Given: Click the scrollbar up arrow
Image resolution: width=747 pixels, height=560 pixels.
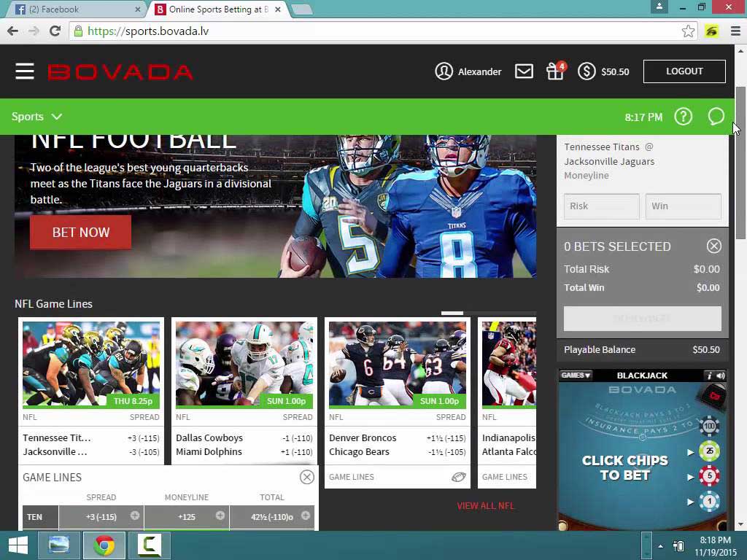Looking at the screenshot, I should pyautogui.click(x=740, y=50).
